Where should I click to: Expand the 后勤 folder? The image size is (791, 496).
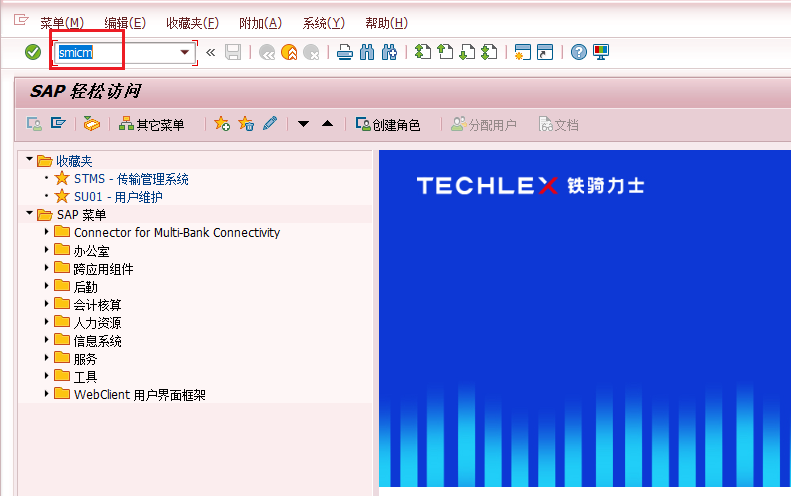pos(46,286)
